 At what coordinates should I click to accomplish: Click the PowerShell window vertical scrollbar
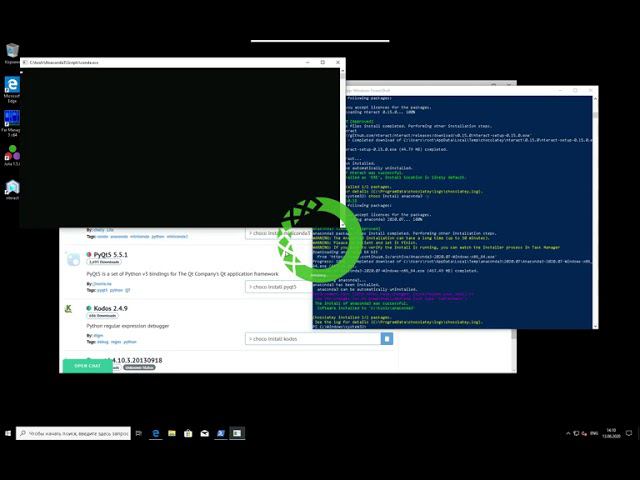click(595, 212)
